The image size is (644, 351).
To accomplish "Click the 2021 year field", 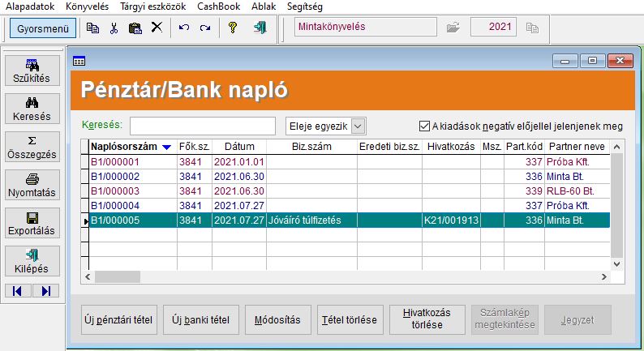I will pyautogui.click(x=493, y=27).
